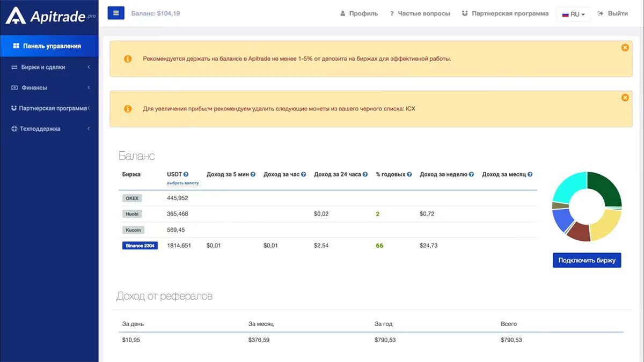Click Binance balance value 1814,651
The image size is (644, 362).
coord(179,246)
